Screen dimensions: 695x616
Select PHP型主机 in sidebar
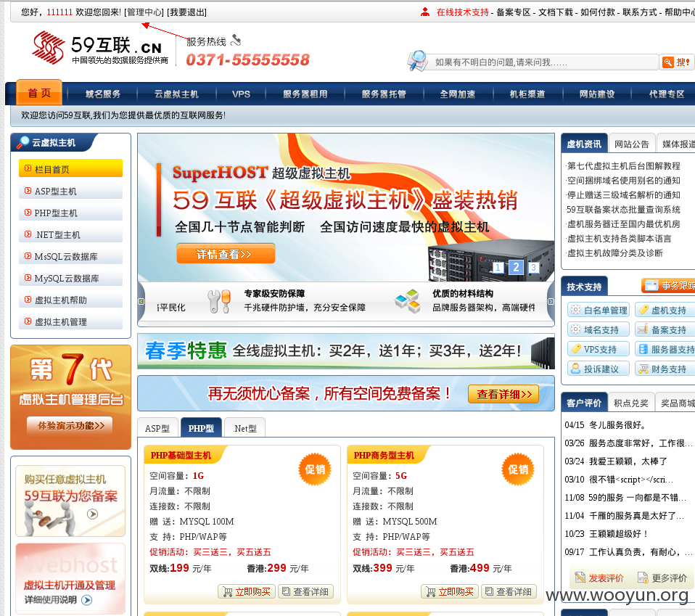pos(70,213)
